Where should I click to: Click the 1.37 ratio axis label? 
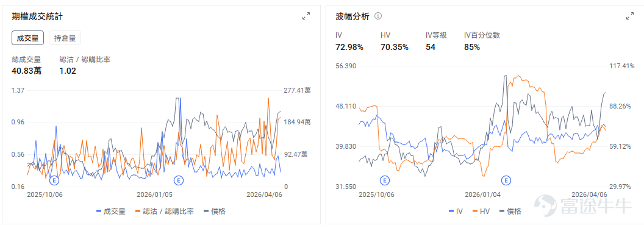(x=18, y=90)
